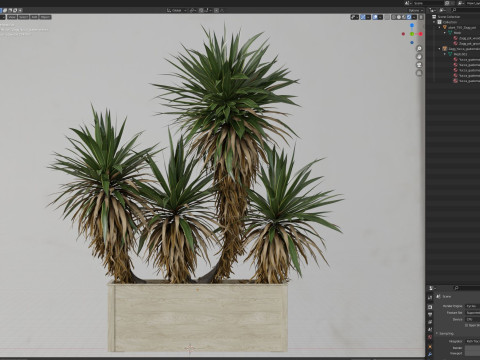Image resolution: width=480 pixels, height=360 pixels.
Task: Click the pan view hand button
Action: pos(419,57)
